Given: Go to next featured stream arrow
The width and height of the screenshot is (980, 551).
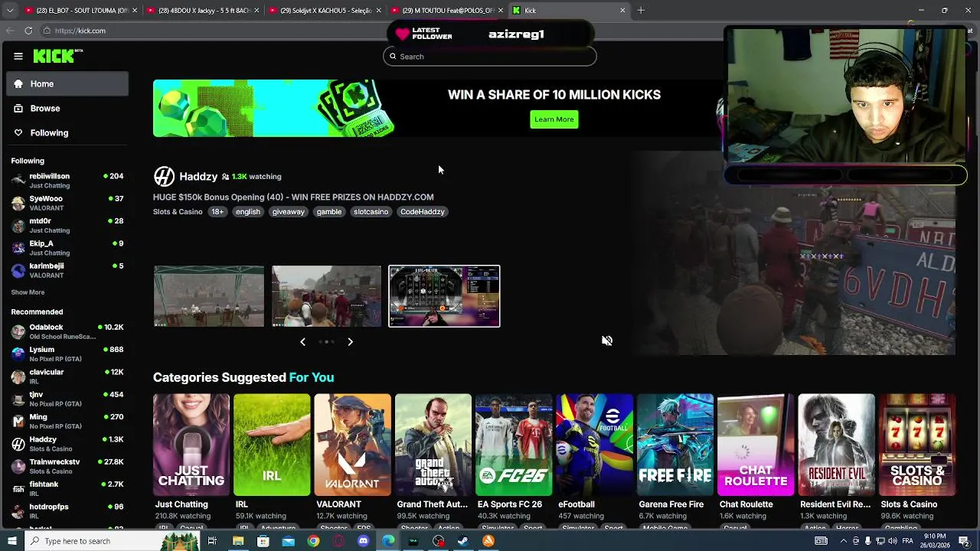Looking at the screenshot, I should click(x=350, y=342).
